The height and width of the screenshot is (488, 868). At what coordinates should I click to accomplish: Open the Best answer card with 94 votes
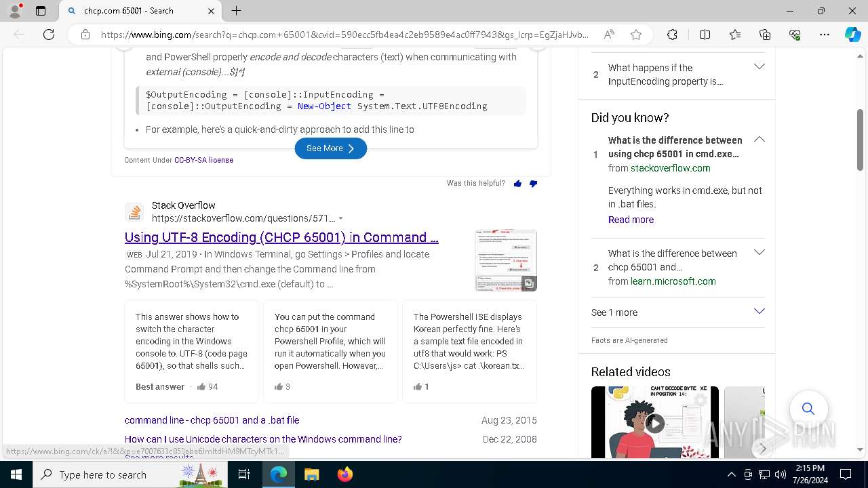click(x=192, y=352)
